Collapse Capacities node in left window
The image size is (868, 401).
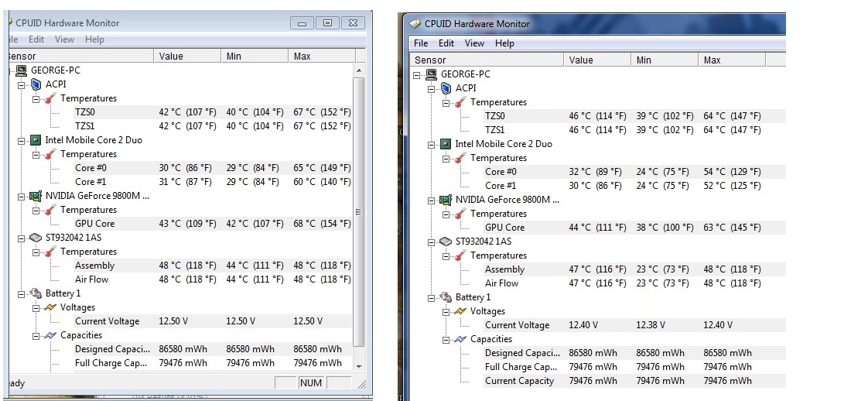tap(36, 336)
